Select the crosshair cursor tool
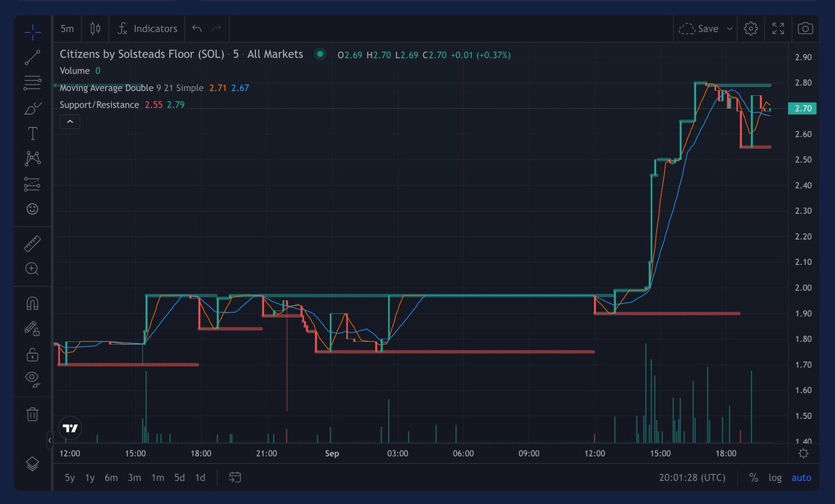835x504 pixels. pyautogui.click(x=32, y=32)
